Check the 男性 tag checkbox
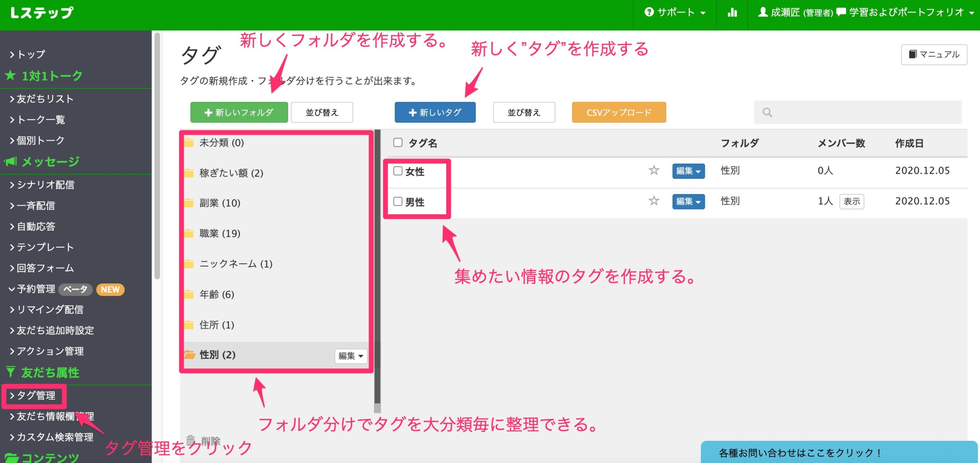Screen dimensions: 980x463 398,201
